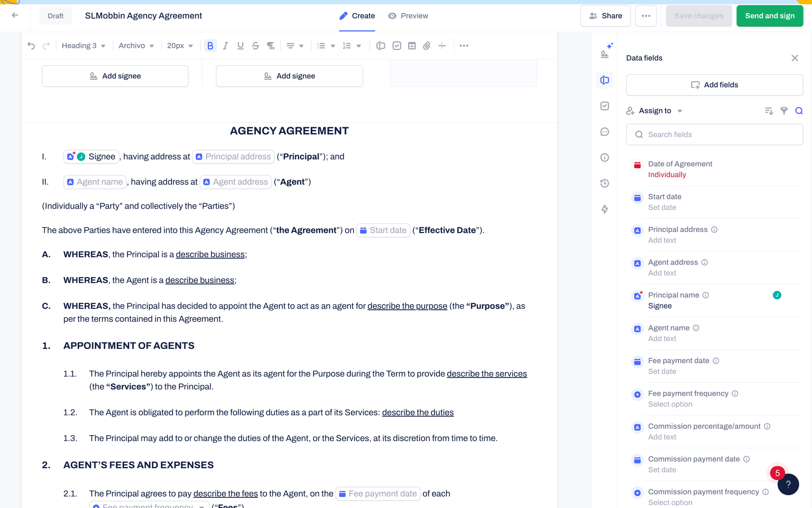The image size is (812, 508).
Task: Click the first Add signee button
Action: click(x=115, y=76)
